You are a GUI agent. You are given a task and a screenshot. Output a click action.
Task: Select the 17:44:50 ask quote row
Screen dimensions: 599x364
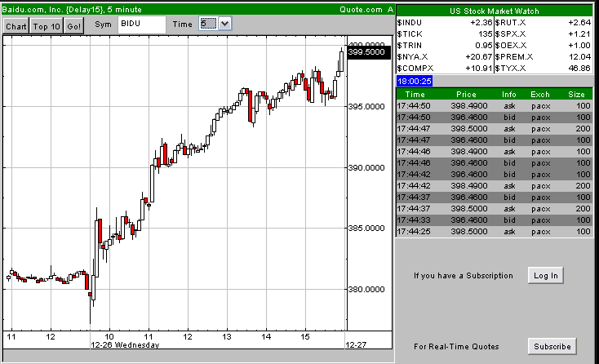(495, 106)
